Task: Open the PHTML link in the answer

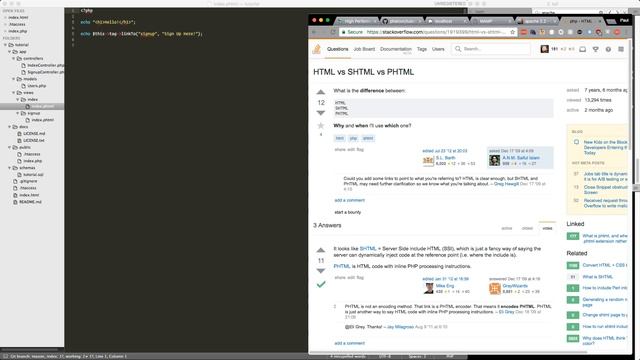Action: (342, 266)
